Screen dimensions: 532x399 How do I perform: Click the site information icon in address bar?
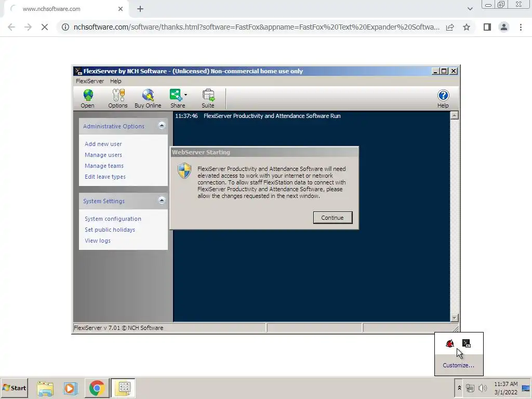(65, 27)
